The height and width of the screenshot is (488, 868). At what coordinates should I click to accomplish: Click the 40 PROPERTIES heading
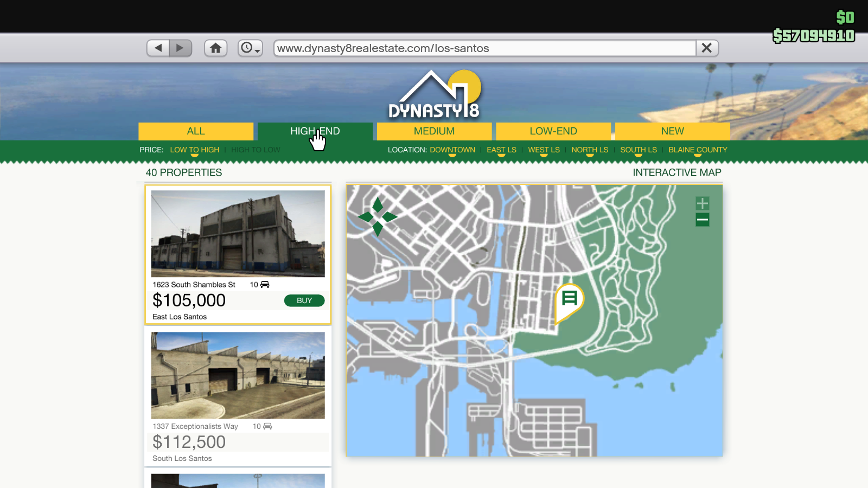[184, 172]
